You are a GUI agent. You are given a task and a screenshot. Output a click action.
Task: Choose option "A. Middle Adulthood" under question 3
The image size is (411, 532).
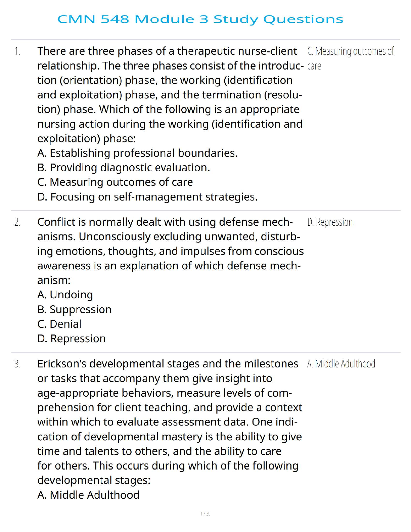point(88,495)
